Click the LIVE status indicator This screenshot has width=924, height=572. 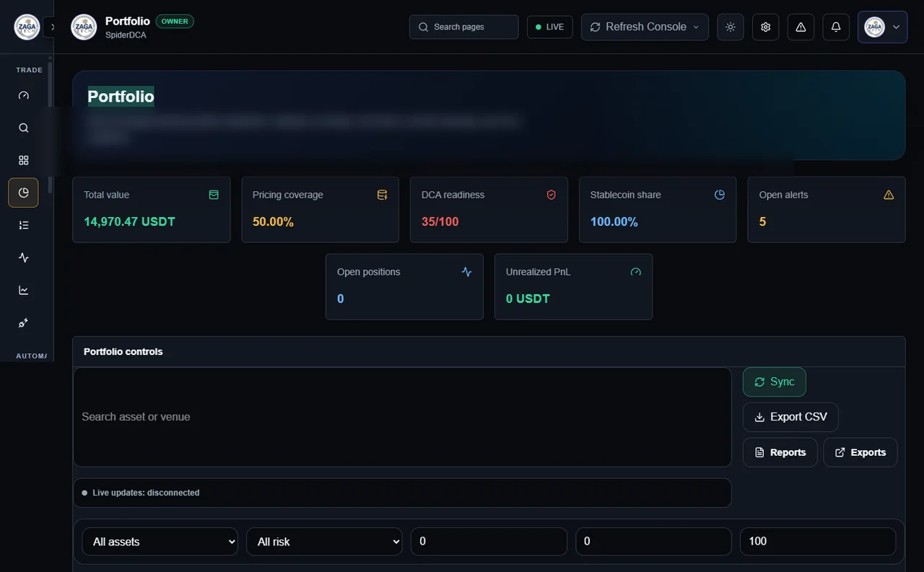coord(550,27)
